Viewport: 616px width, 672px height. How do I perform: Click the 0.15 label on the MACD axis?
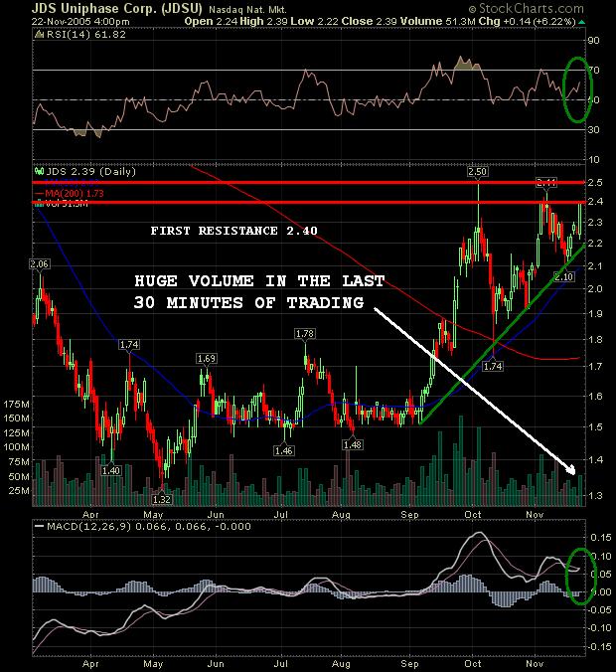[x=600, y=538]
